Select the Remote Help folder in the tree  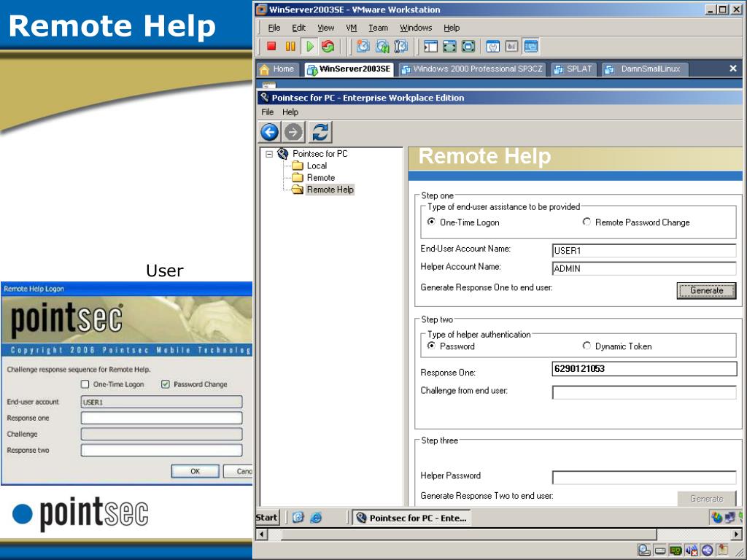(323, 190)
